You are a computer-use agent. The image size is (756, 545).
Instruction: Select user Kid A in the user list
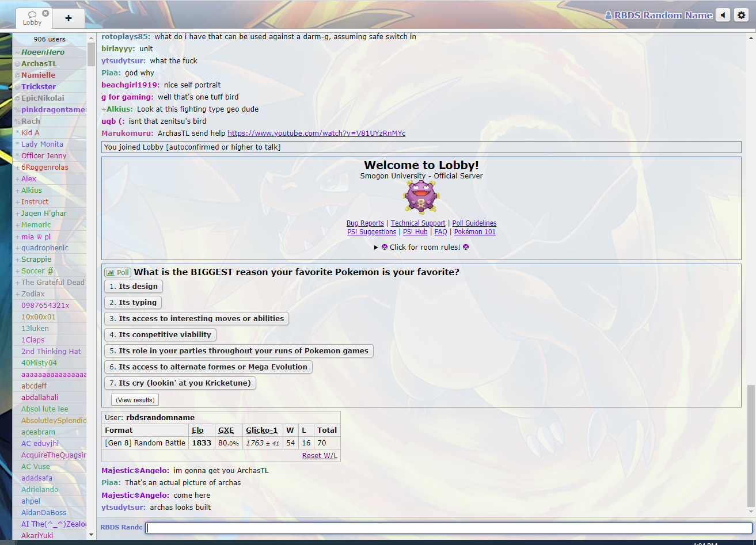pyautogui.click(x=50, y=133)
